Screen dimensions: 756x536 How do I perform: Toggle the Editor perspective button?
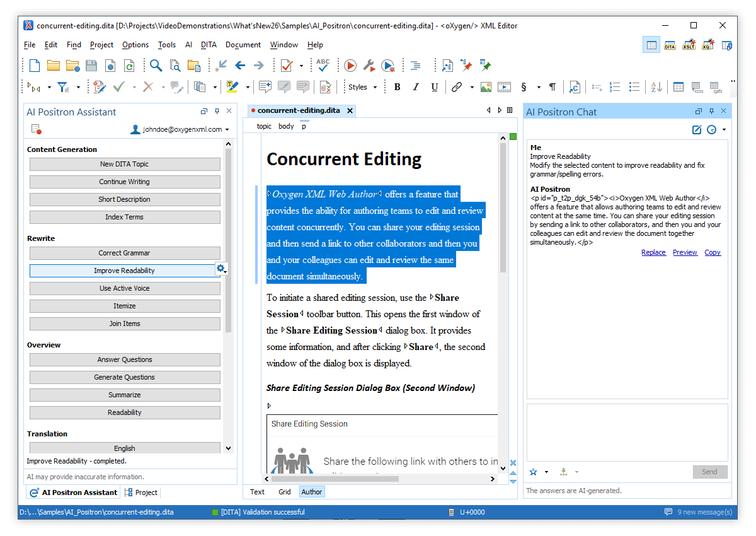click(x=651, y=45)
